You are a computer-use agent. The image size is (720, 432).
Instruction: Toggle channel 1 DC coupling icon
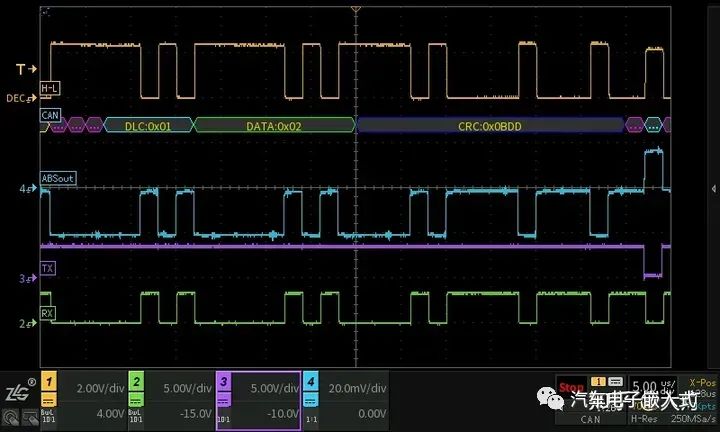49,399
